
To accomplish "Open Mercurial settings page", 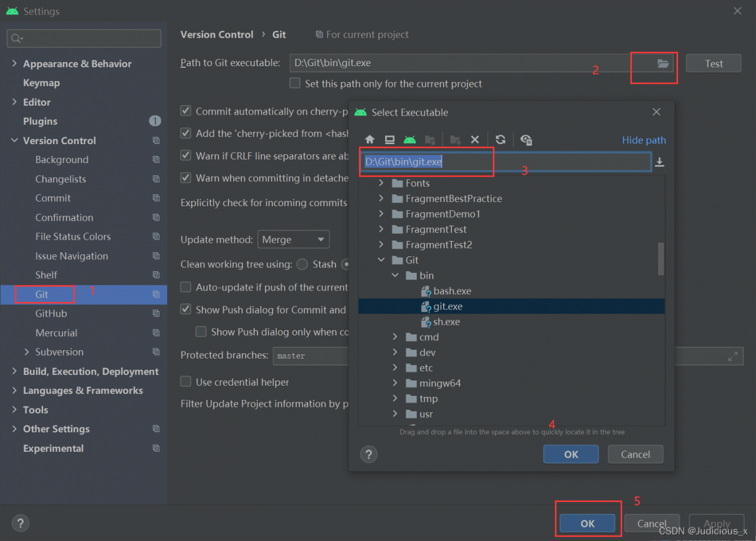I will (56, 333).
